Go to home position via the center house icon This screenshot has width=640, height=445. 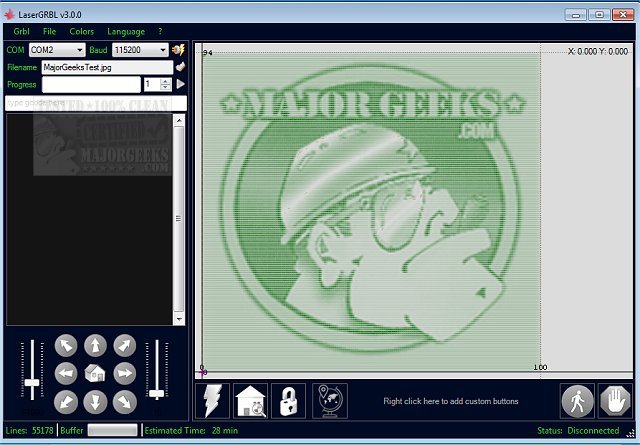[95, 373]
